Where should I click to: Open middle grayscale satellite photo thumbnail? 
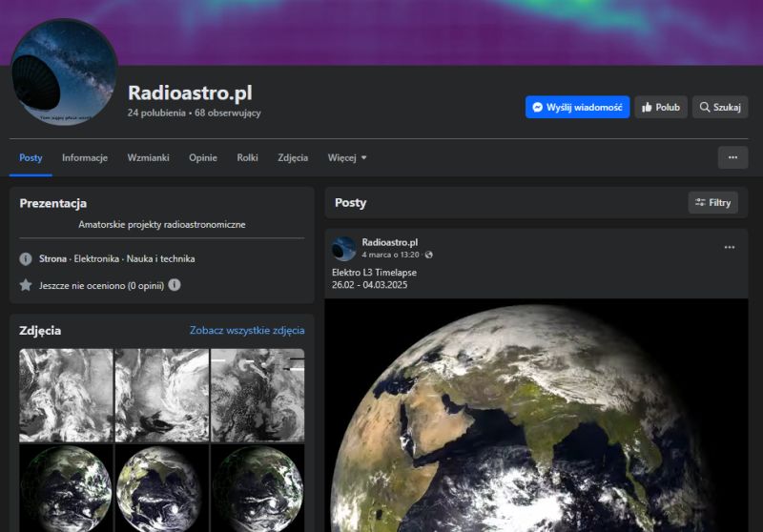pos(161,396)
